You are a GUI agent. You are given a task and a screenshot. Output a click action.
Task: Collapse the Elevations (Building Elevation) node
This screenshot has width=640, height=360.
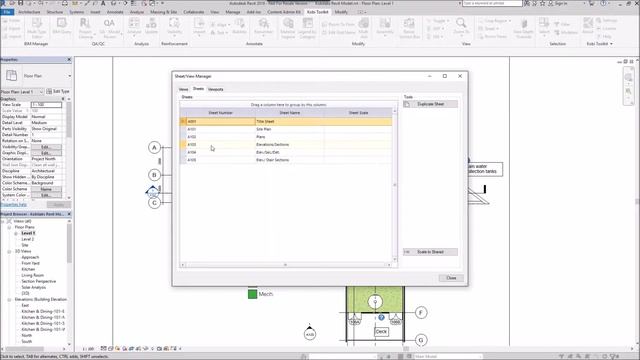[9, 300]
